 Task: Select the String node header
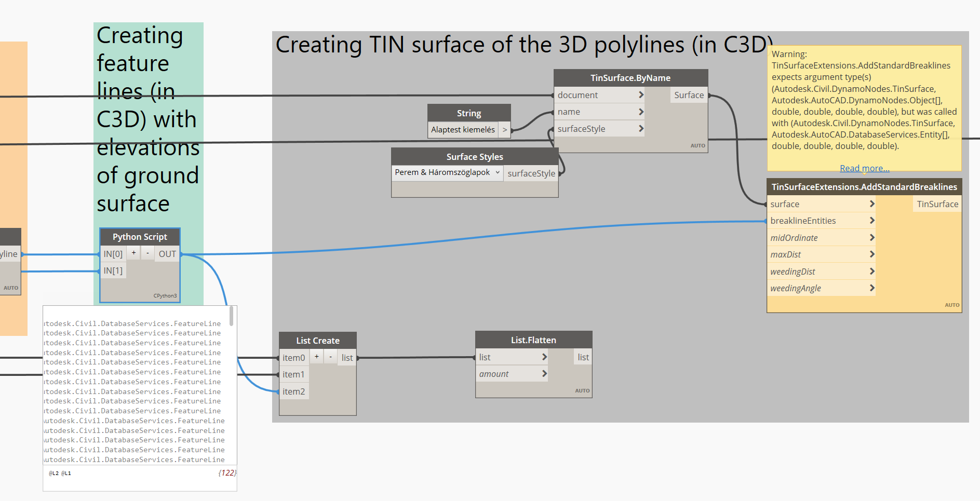click(469, 113)
